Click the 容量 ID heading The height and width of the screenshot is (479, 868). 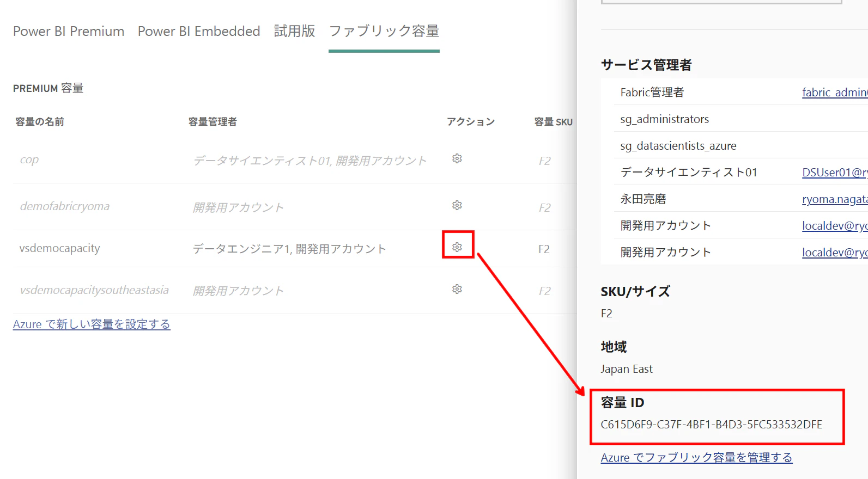click(x=622, y=403)
